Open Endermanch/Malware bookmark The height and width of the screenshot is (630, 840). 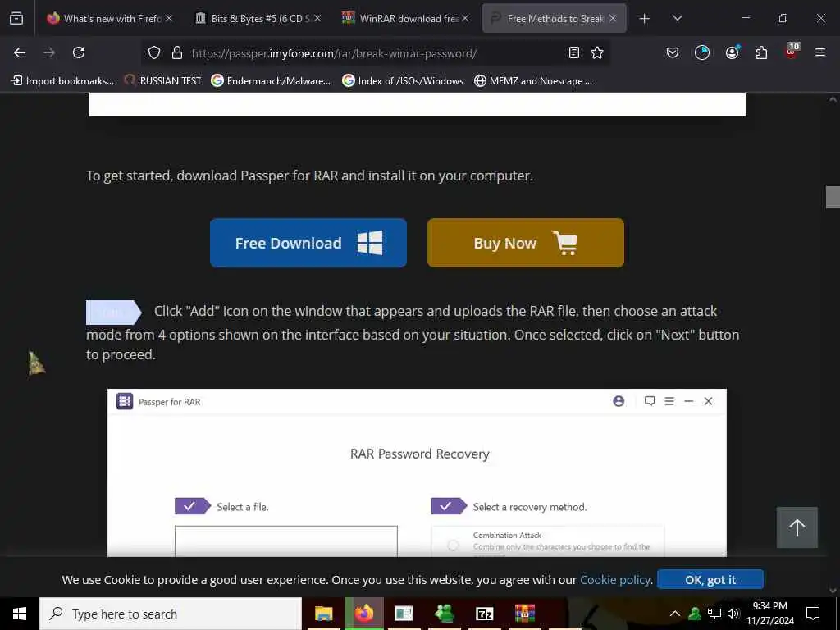(271, 81)
